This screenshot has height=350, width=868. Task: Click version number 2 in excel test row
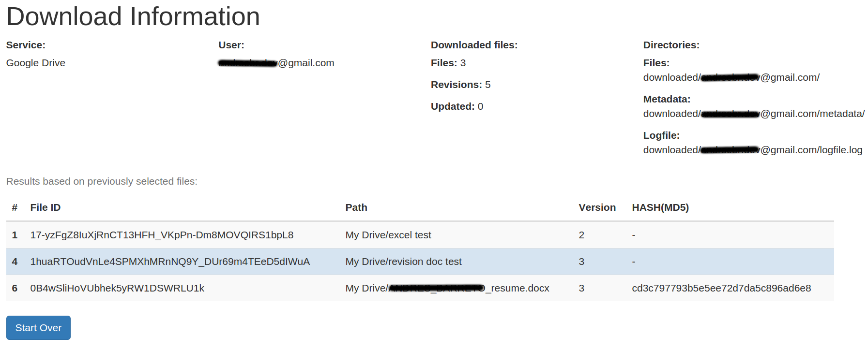pos(581,235)
